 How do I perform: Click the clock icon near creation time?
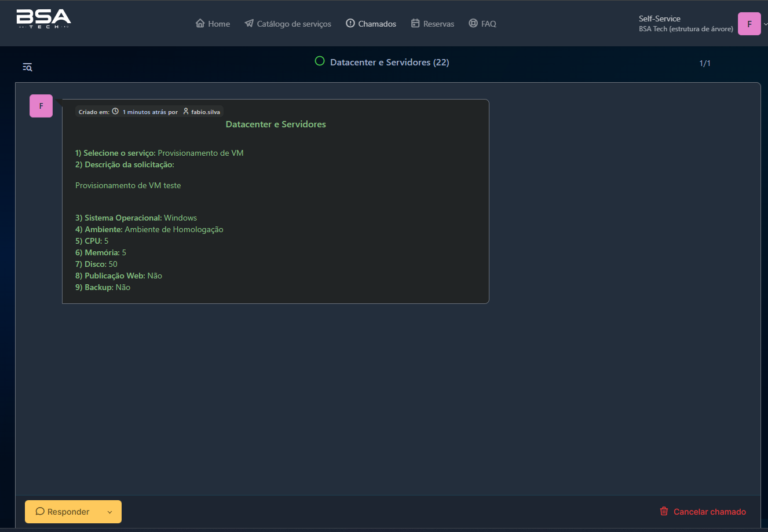pyautogui.click(x=115, y=111)
